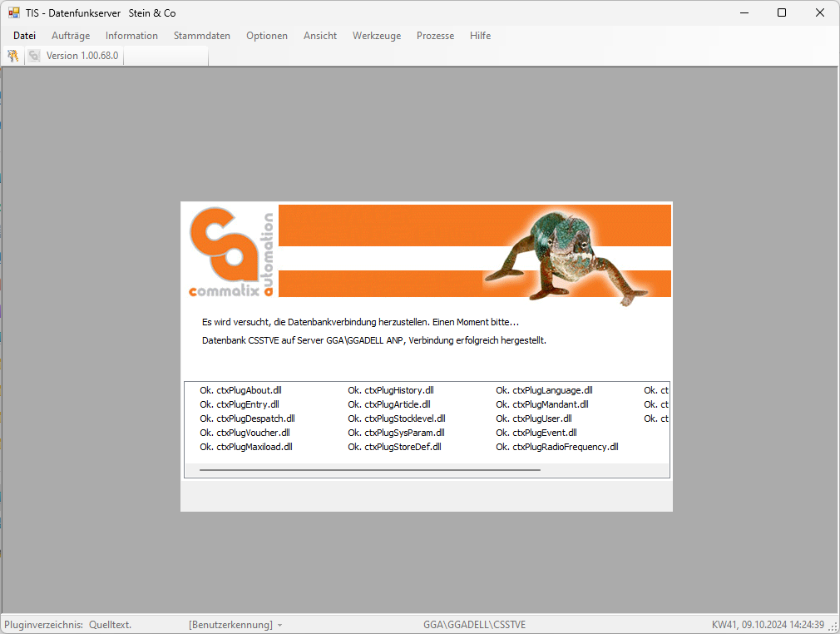Image resolution: width=840 pixels, height=634 pixels.
Task: Select the ctxPlugArticle.dll entry
Action: [x=389, y=404]
